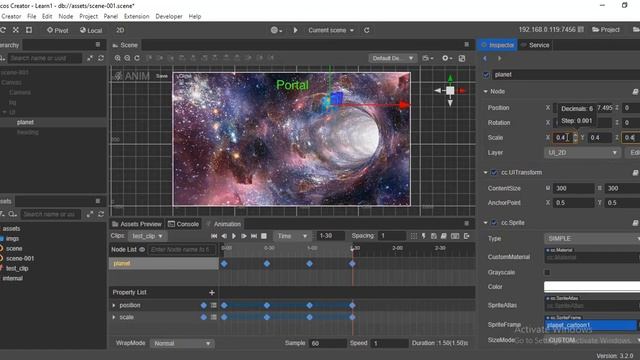Exit animation editing mode icon
Image resolution: width=640 pixels, height=360 pixels.
tap(467, 236)
